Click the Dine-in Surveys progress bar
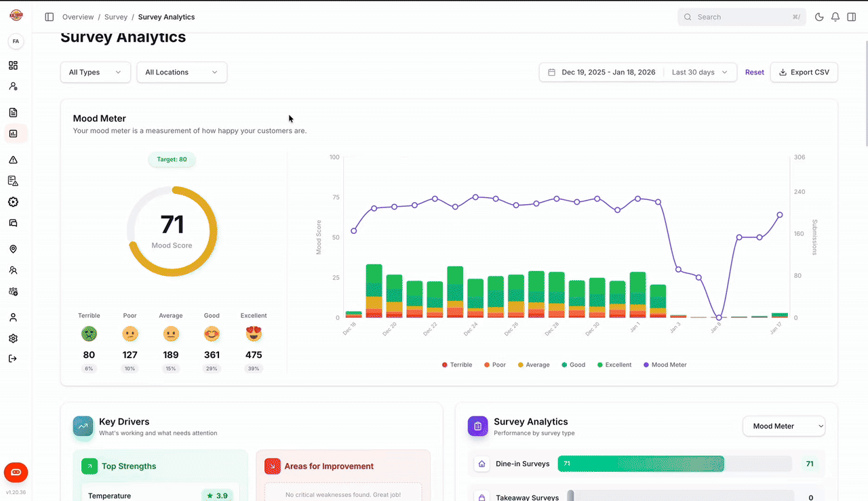 641,464
